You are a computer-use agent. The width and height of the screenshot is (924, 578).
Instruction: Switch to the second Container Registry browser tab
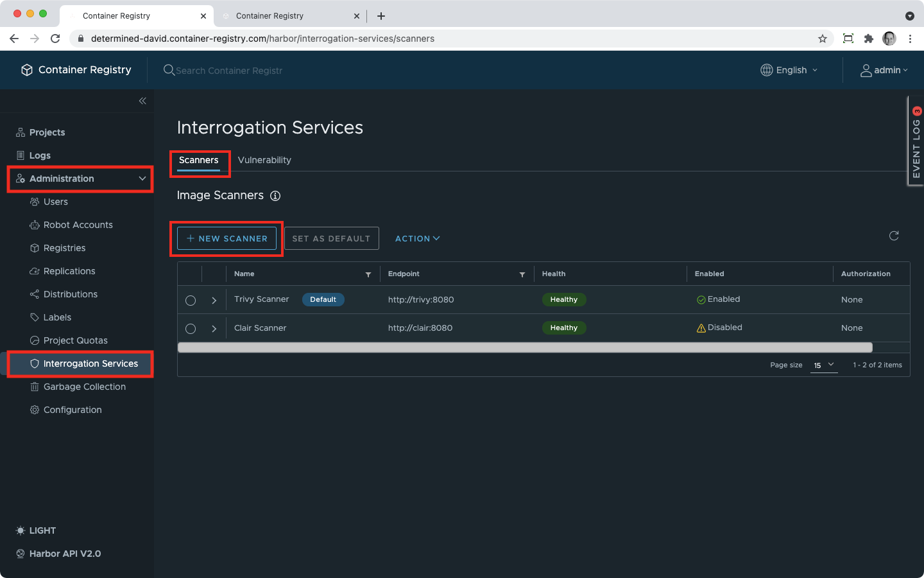point(289,16)
